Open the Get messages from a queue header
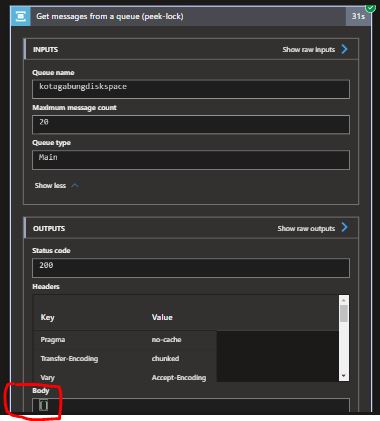Viewport: 380px width, 421px height. [191, 16]
